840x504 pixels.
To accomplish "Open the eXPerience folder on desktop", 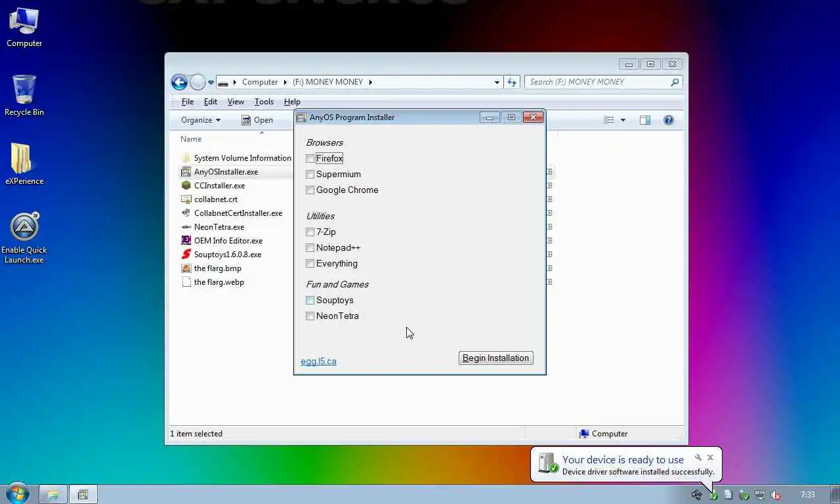I will click(x=24, y=164).
